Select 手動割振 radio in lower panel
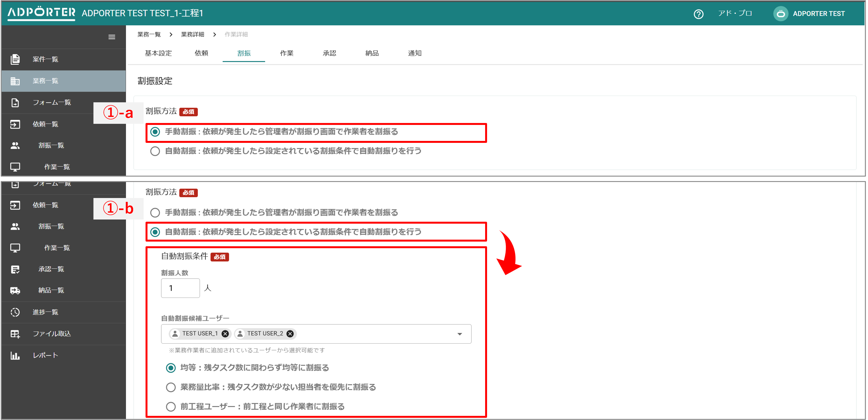The image size is (868, 420). pos(155,213)
